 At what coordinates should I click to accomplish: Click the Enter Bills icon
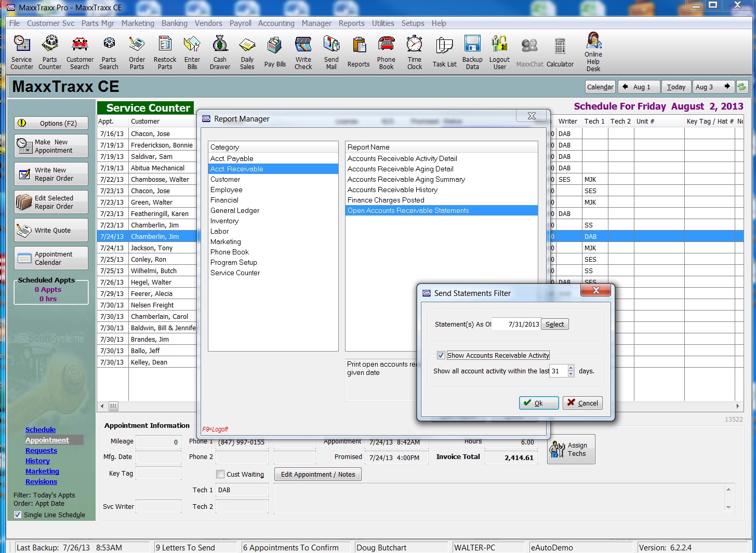pyautogui.click(x=192, y=52)
